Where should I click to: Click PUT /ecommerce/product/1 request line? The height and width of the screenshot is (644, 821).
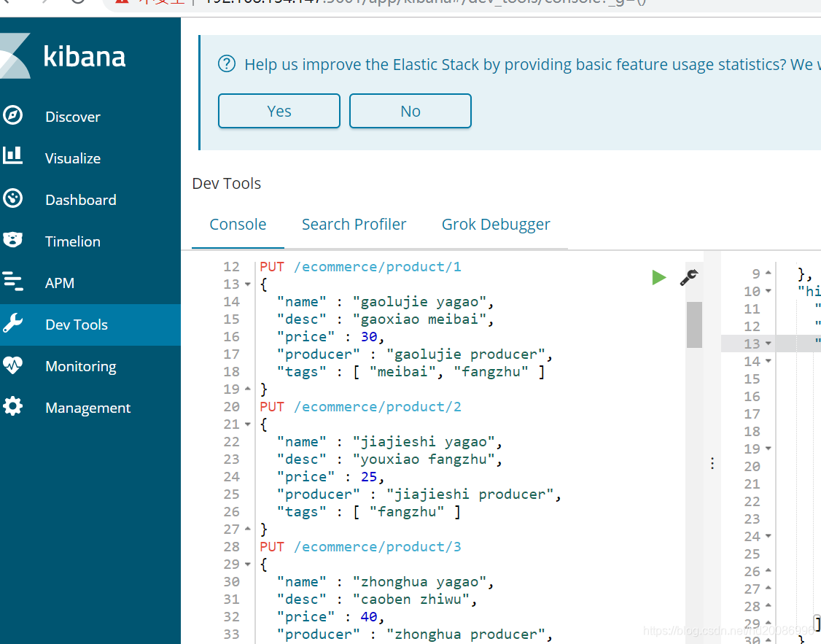pos(360,267)
